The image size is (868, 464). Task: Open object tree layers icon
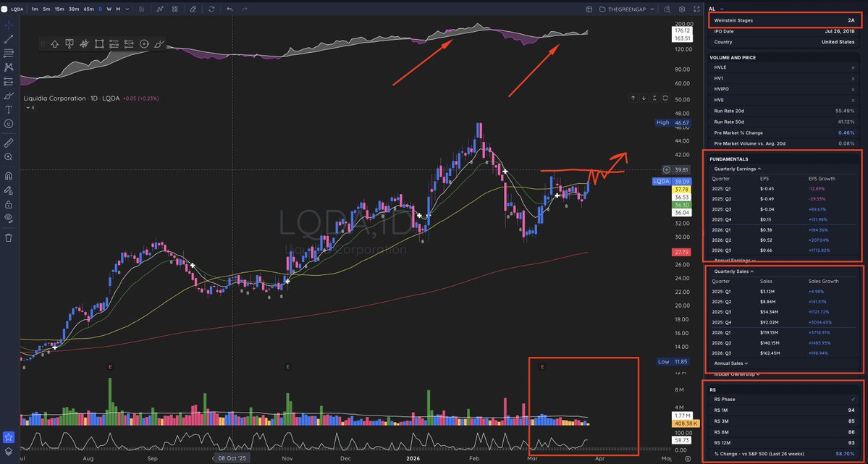pos(8,453)
